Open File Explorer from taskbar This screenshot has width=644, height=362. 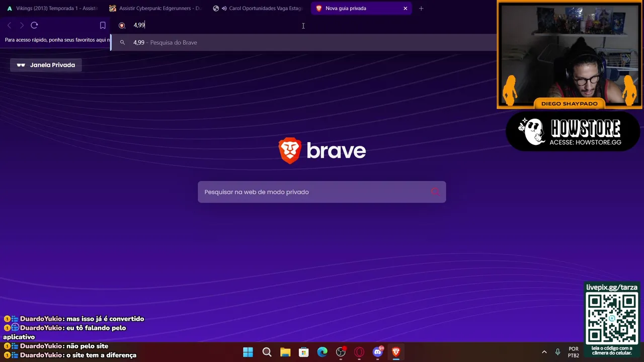(x=285, y=352)
